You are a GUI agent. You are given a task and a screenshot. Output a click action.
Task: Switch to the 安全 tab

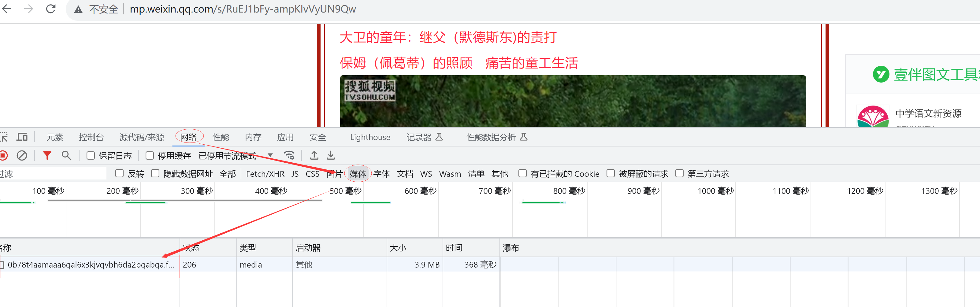pos(318,137)
